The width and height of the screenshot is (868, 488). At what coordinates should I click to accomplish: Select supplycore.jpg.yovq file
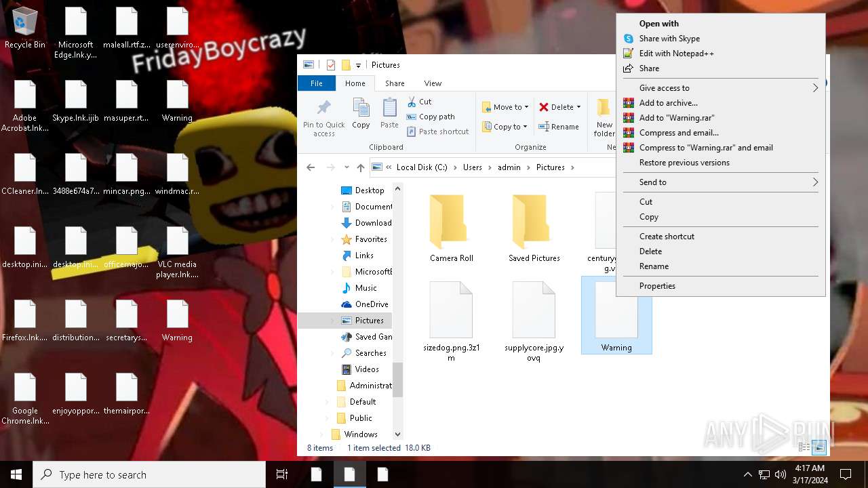[x=534, y=321]
